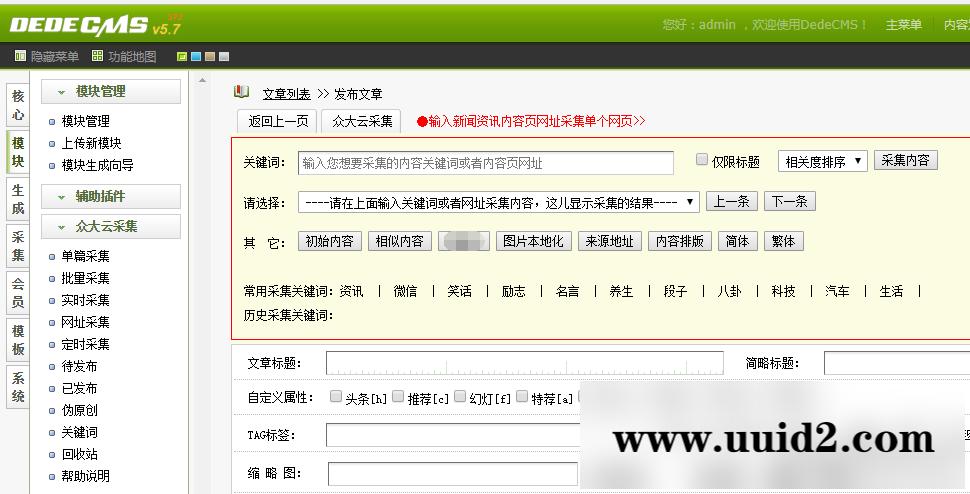The height and width of the screenshot is (494, 970).
Task: Focus the 关键词 search input field
Action: coord(486,163)
